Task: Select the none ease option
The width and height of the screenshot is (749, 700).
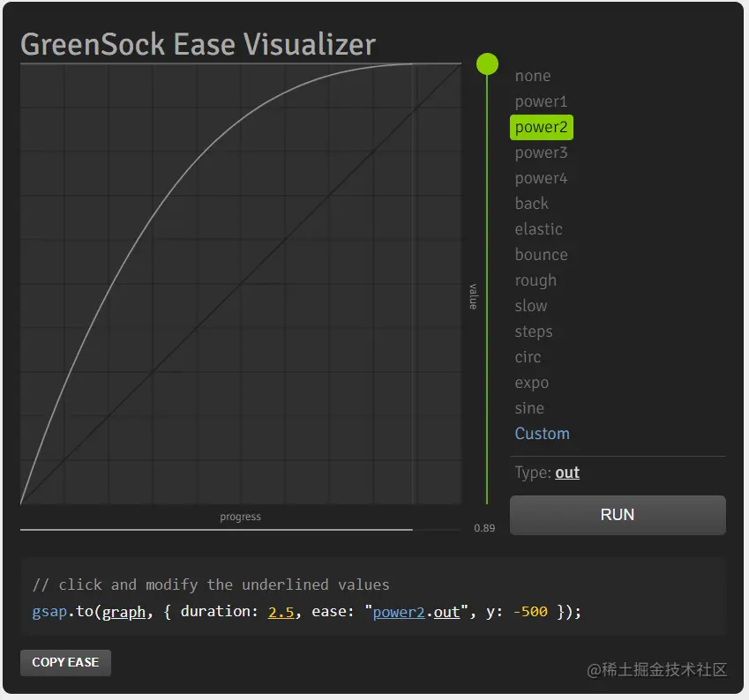Action: pyautogui.click(x=533, y=77)
